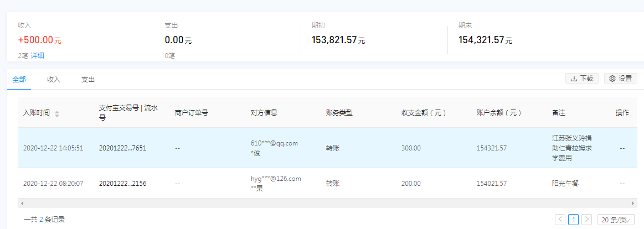Click the 300.00 amount cell
This screenshot has width=644, height=229.
(x=411, y=148)
